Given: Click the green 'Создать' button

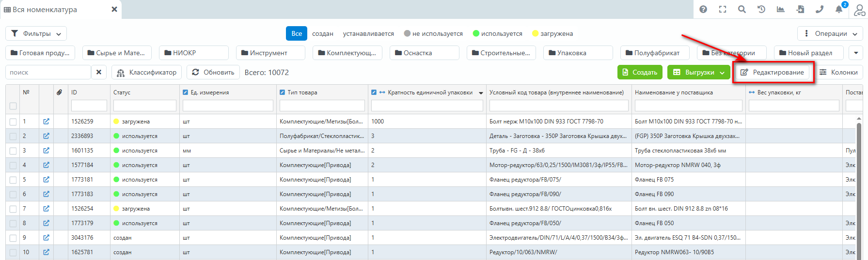Looking at the screenshot, I should (640, 72).
